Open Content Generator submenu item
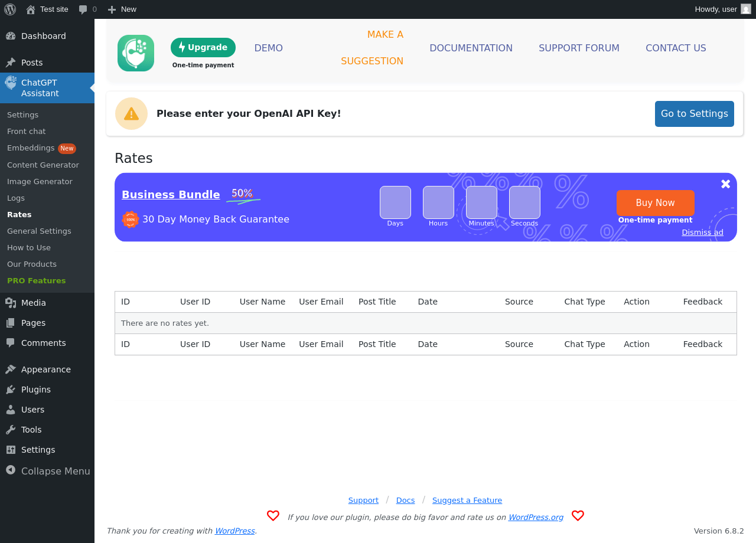 [x=43, y=165]
